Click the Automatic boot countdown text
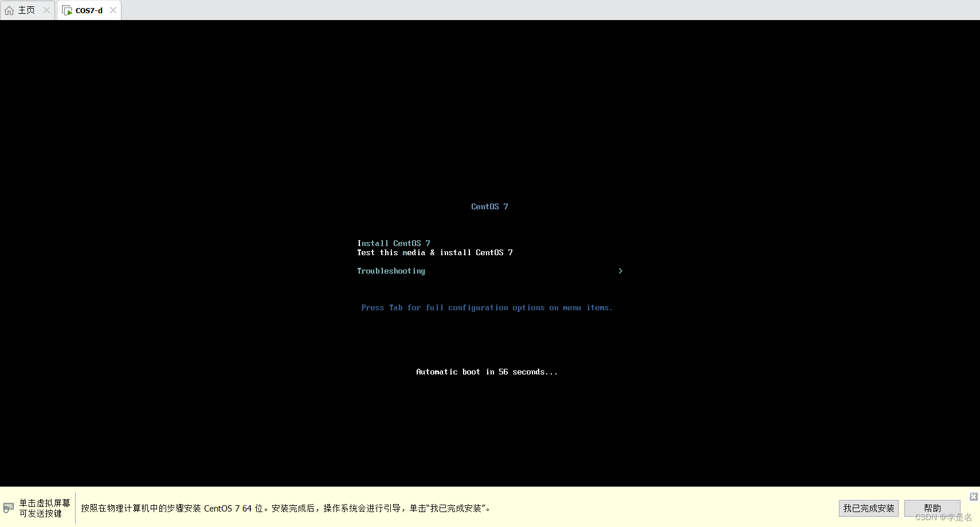 click(x=487, y=372)
